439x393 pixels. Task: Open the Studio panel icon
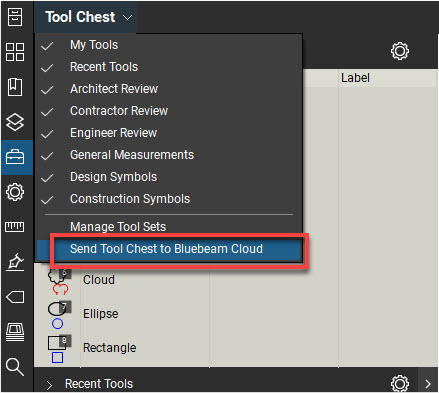tap(15, 332)
